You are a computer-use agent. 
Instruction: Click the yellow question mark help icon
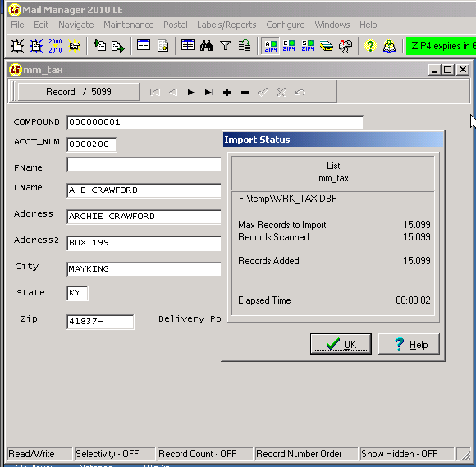(370, 46)
